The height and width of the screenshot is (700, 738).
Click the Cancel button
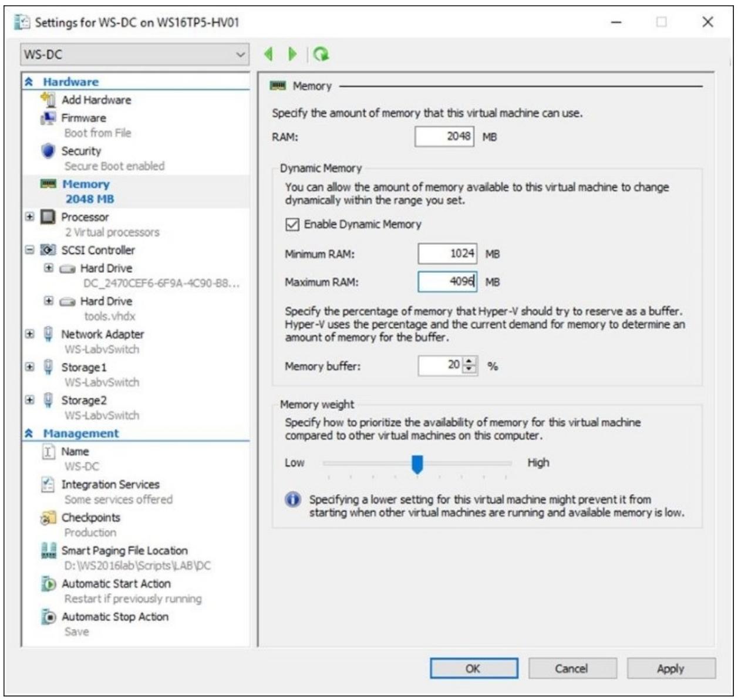point(572,668)
